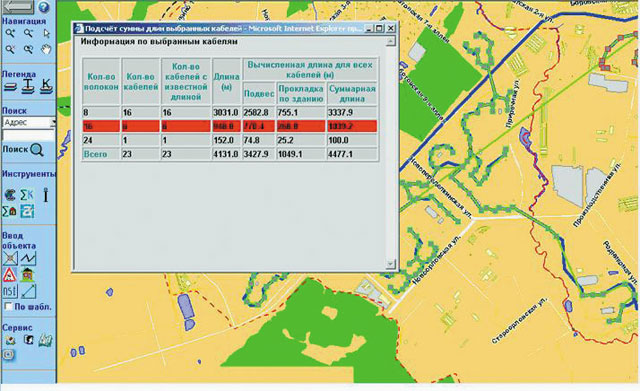
Task: Toggle the first stacked-layers legend icon
Action: [10, 87]
